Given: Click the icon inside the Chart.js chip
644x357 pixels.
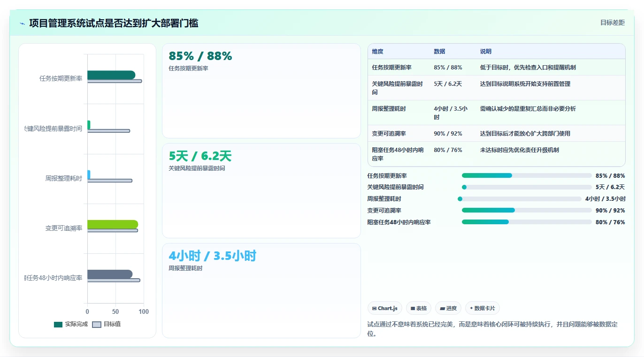Looking at the screenshot, I should pos(374,309).
